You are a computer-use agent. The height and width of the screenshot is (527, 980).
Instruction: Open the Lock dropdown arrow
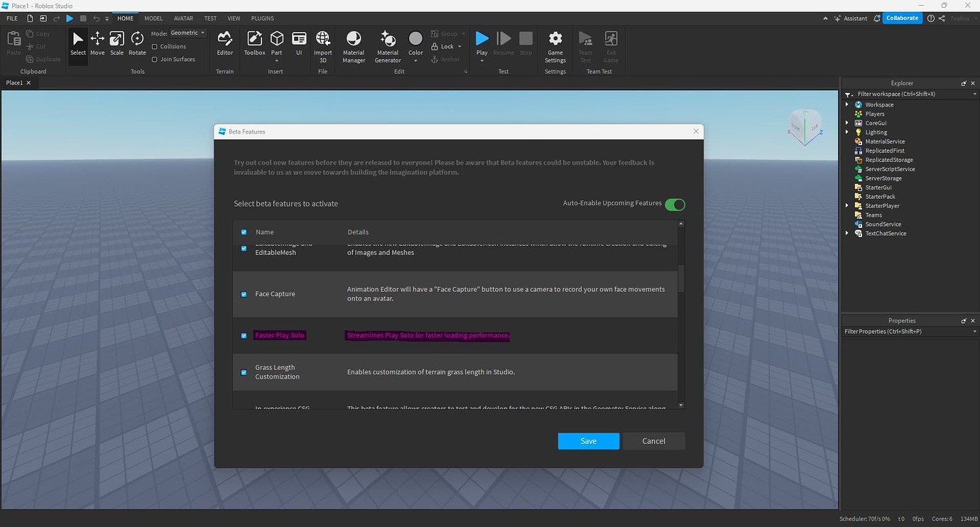point(459,47)
